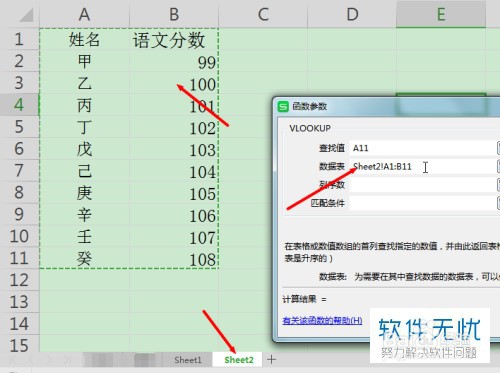Click cell with score 102
Viewport: 500px width, 373px height.
tap(174, 127)
